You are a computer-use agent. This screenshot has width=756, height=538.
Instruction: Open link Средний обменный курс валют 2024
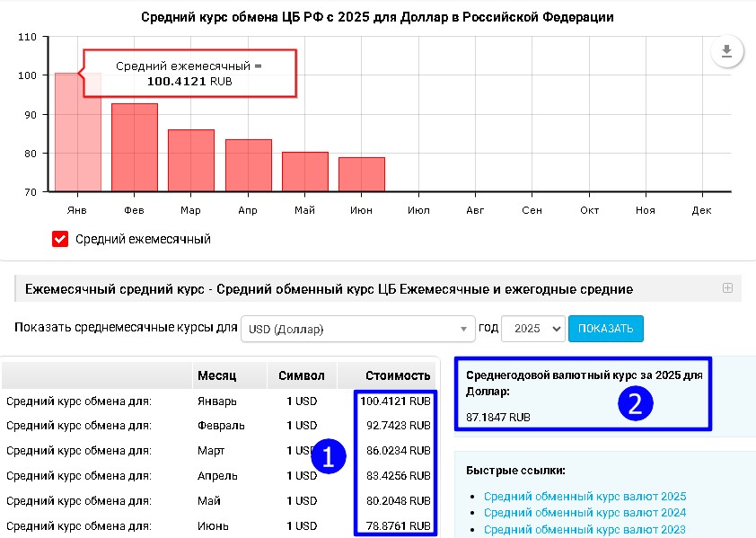585,513
